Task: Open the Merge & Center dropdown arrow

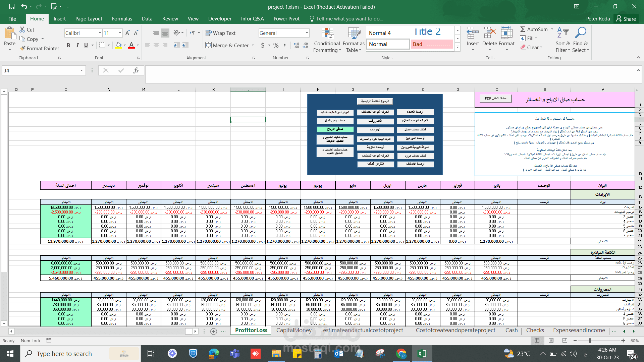Action: tap(253, 45)
